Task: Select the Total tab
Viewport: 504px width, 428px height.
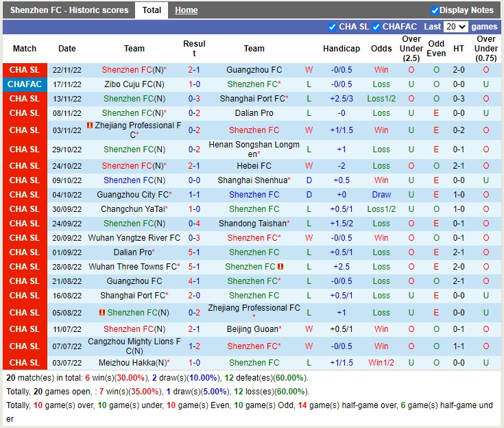Action: pos(152,10)
